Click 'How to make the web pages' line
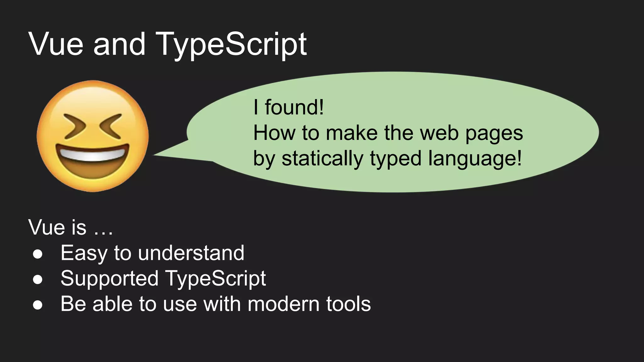The width and height of the screenshot is (644, 362). pos(388,133)
